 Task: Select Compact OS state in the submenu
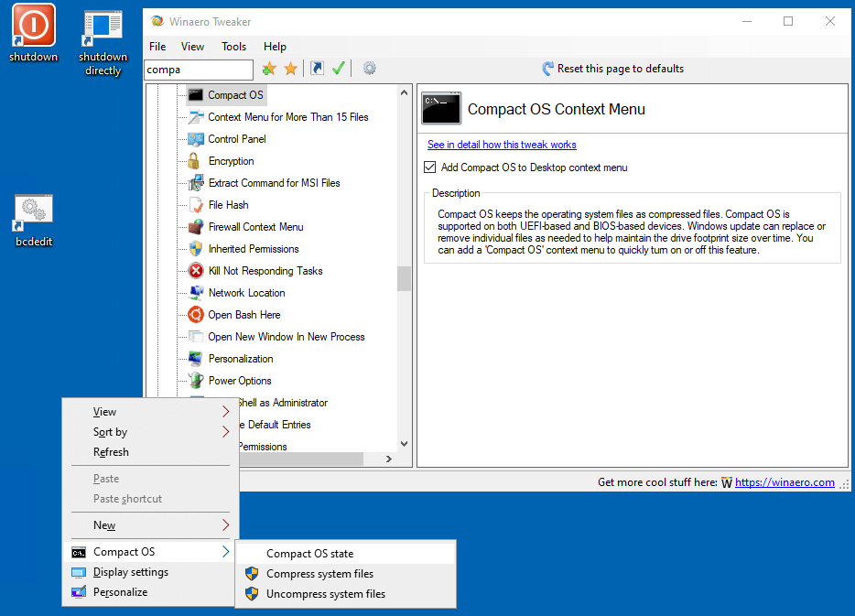pyautogui.click(x=346, y=554)
